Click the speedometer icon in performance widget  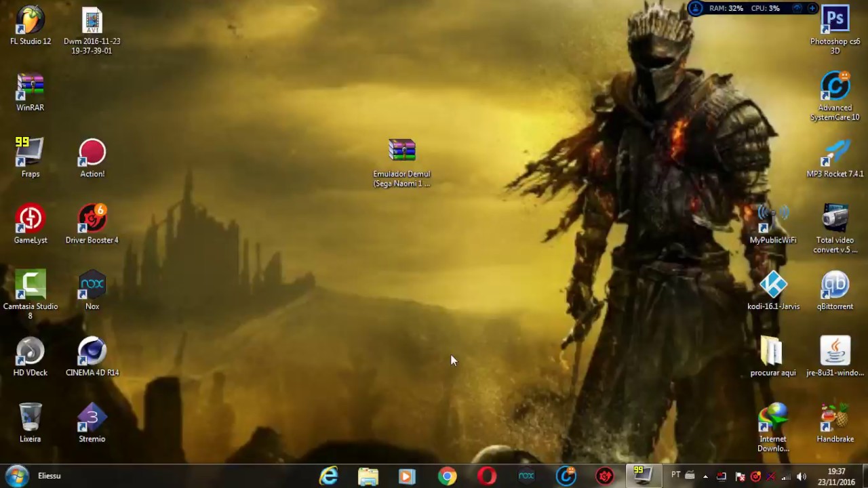pyautogui.click(x=797, y=8)
